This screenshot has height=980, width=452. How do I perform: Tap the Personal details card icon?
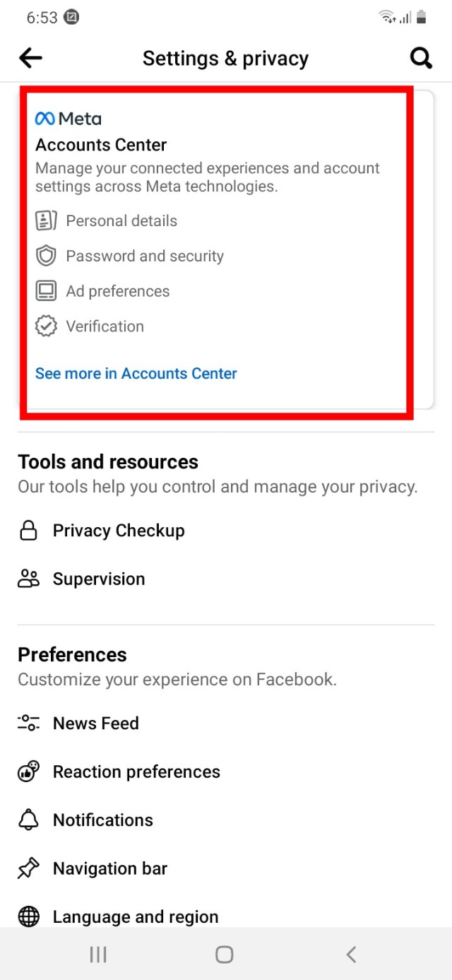pyautogui.click(x=46, y=221)
